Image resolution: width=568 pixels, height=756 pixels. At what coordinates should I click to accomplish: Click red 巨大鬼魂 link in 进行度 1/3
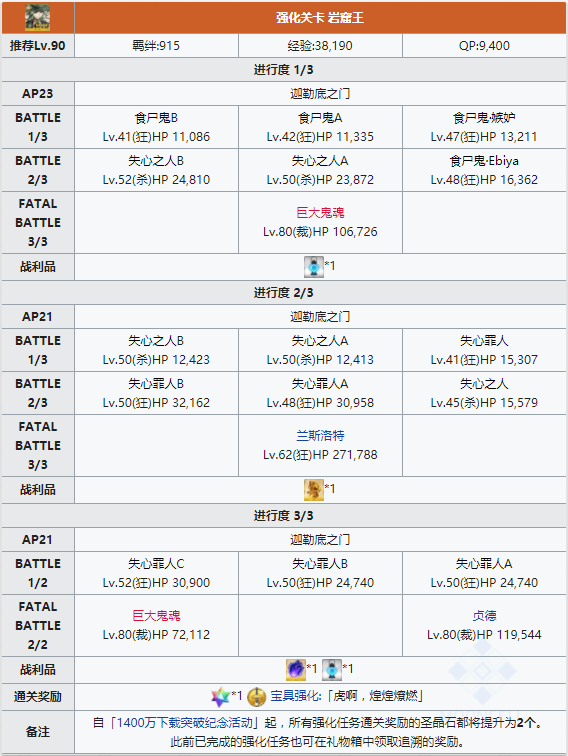(320, 213)
